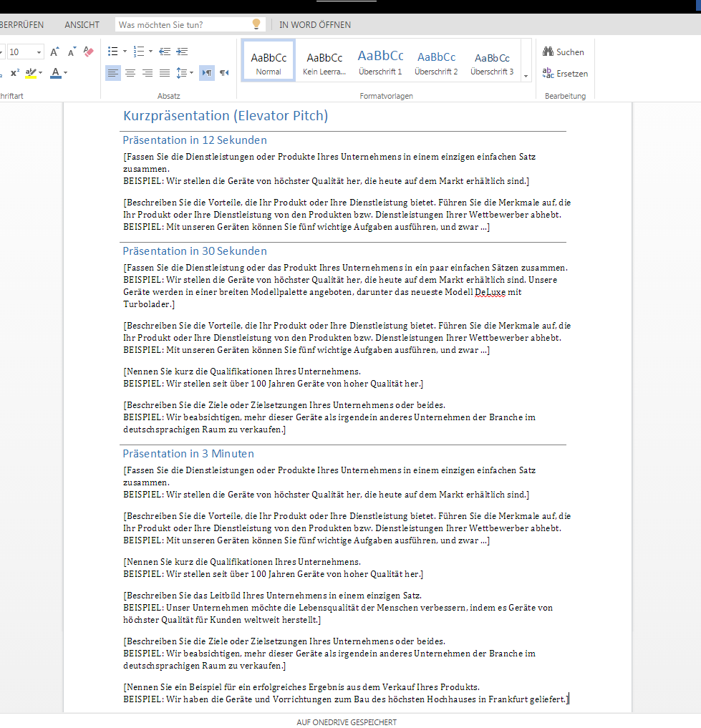The width and height of the screenshot is (701, 728).
Task: Expand the styles gallery arrow
Action: point(526,76)
